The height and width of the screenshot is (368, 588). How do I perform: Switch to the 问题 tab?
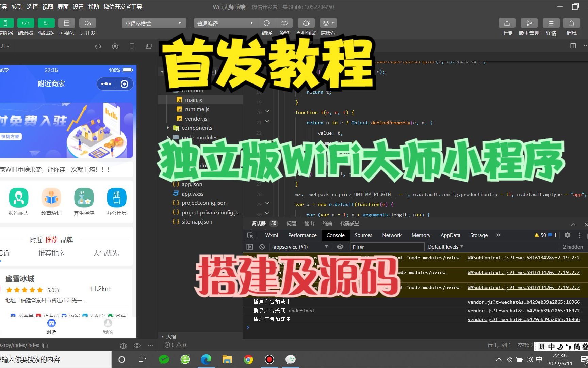pos(291,224)
